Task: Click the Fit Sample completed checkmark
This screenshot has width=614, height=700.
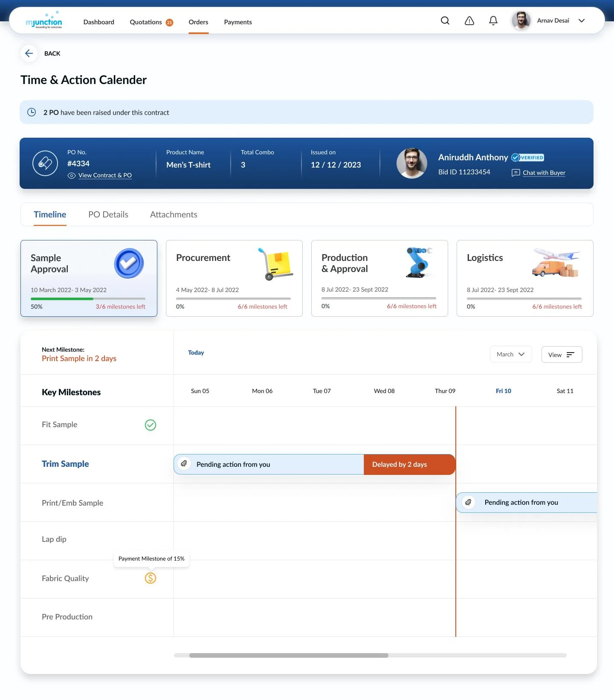Action: click(151, 425)
